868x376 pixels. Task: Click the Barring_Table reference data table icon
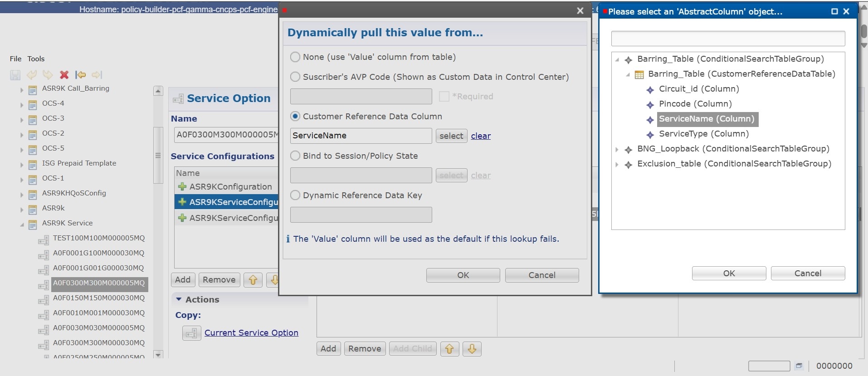pyautogui.click(x=639, y=74)
